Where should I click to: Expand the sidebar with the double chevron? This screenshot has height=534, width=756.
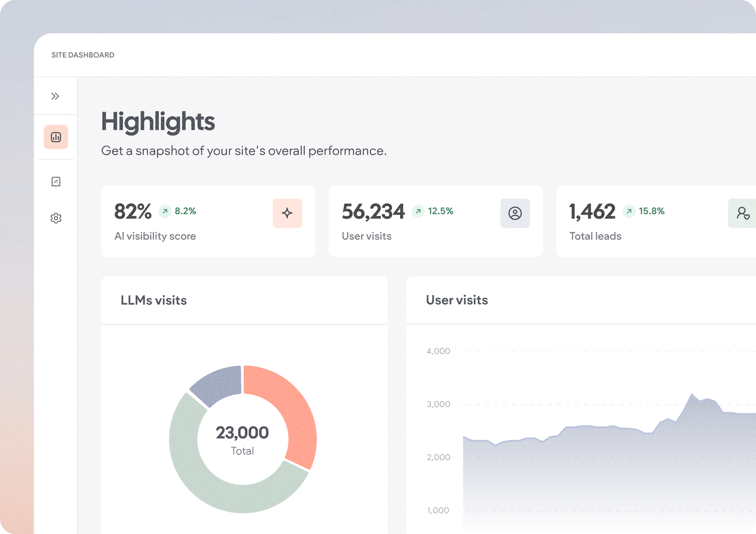(x=55, y=96)
